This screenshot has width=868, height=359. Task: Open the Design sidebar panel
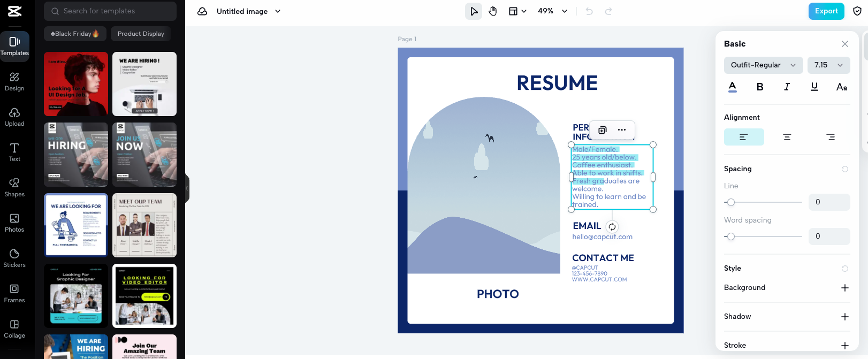coord(14,81)
